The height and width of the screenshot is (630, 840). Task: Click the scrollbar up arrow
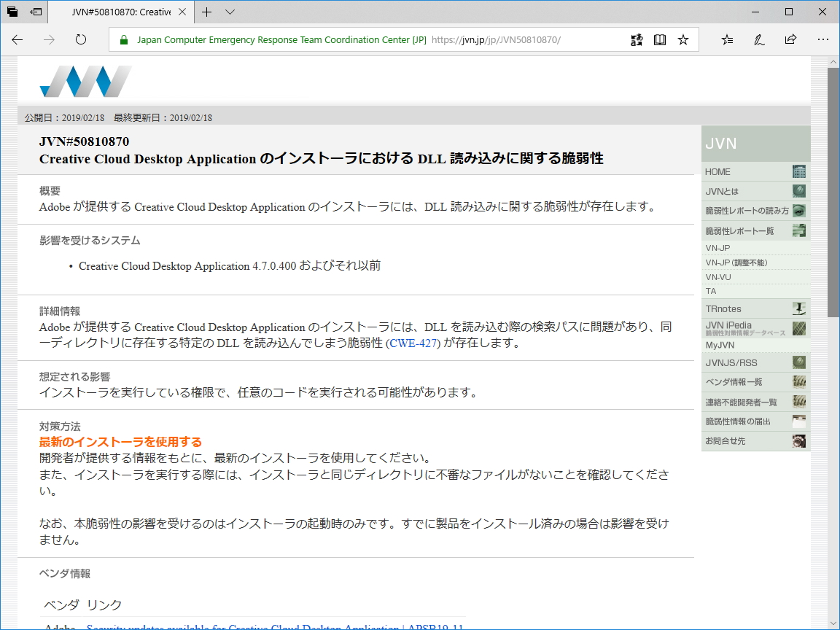point(833,61)
